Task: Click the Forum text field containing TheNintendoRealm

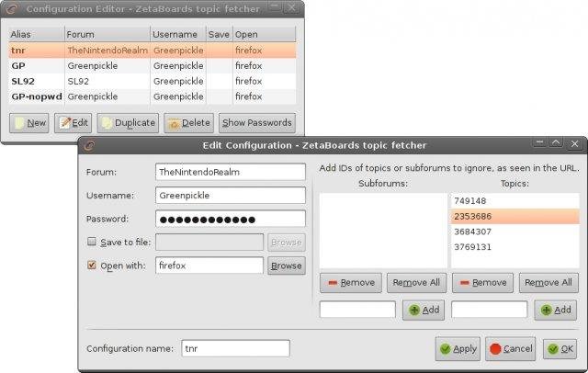Action: point(231,172)
